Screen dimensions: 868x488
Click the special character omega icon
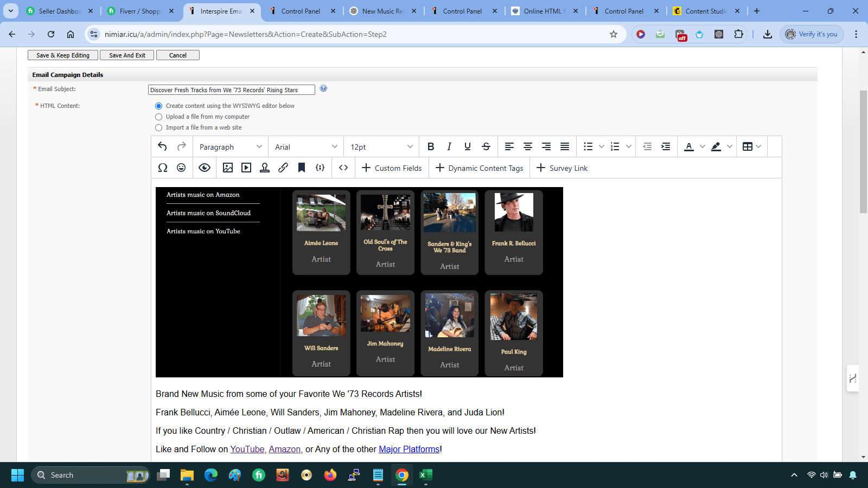click(x=162, y=168)
